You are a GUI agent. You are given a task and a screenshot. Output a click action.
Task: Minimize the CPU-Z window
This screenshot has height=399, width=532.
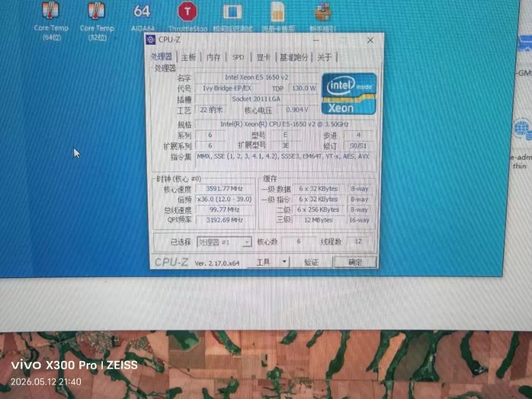(316, 40)
